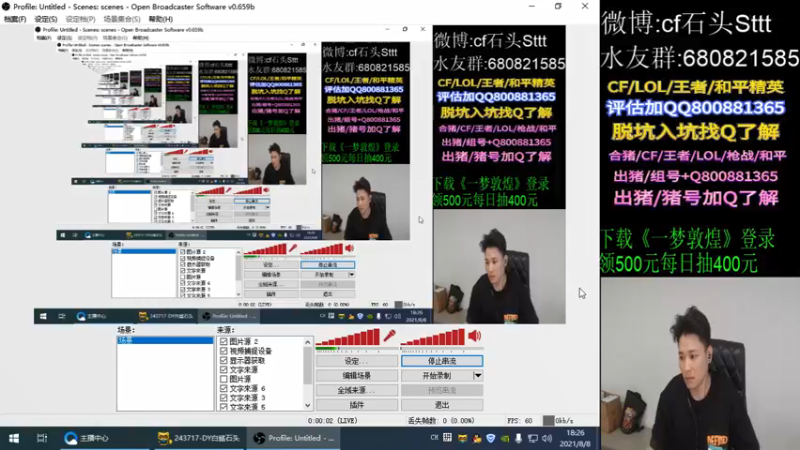Click sources list scroll-down arrow
Viewport: 800px width, 450px height.
[x=308, y=406]
